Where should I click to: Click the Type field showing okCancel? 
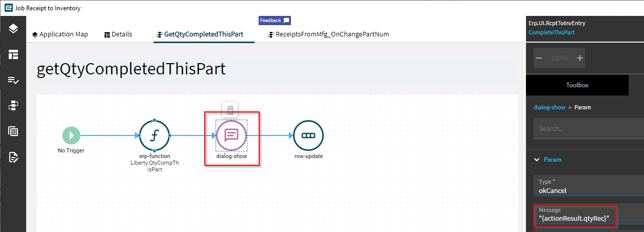click(x=589, y=186)
